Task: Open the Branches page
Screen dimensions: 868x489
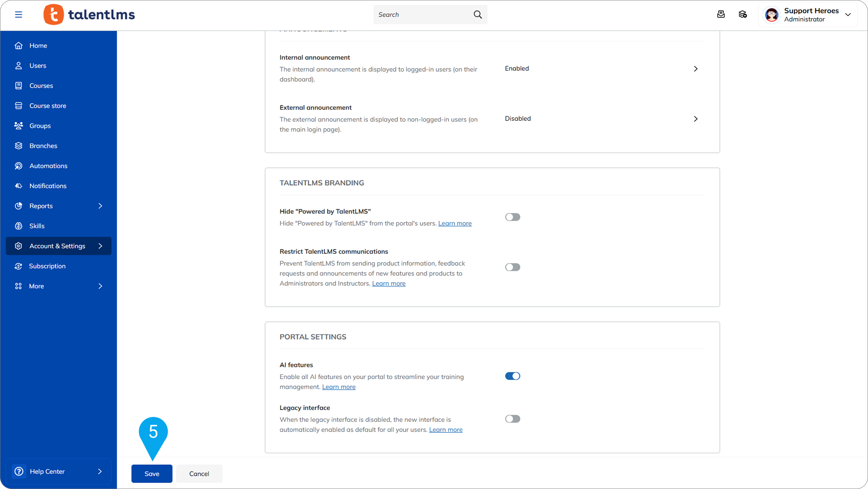Action: pyautogui.click(x=43, y=146)
